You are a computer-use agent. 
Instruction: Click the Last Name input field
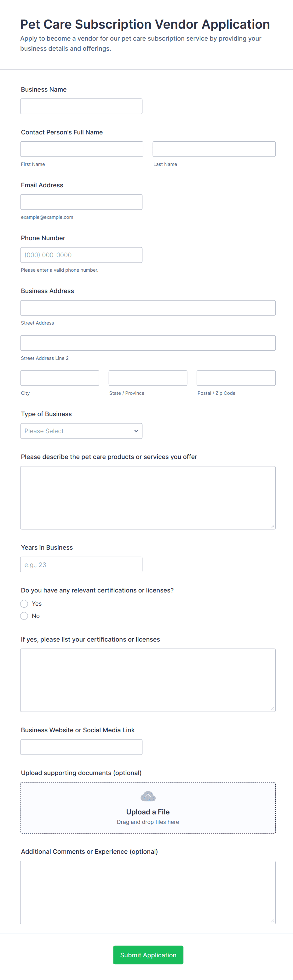point(214,149)
